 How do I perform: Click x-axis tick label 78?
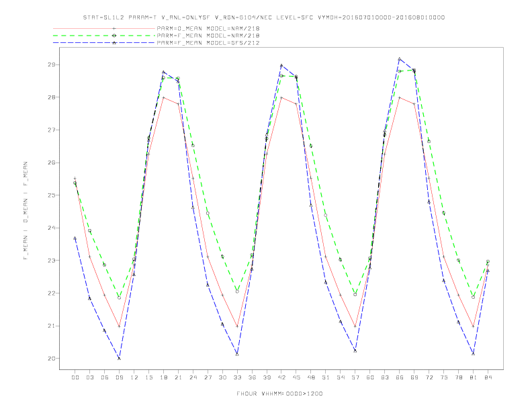458,377
